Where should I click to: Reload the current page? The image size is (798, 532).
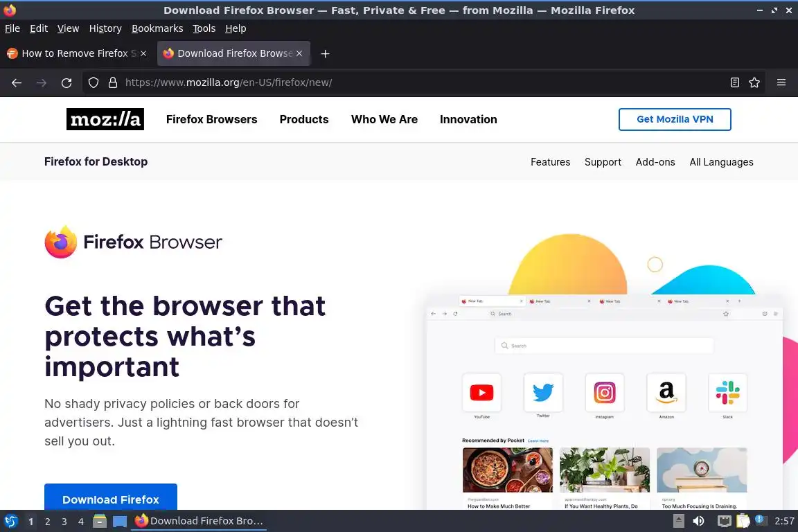[66, 82]
